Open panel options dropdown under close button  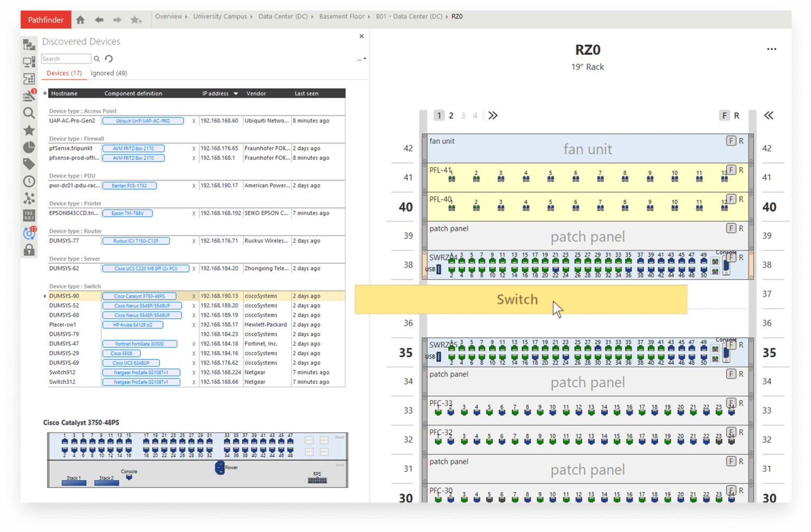point(362,59)
